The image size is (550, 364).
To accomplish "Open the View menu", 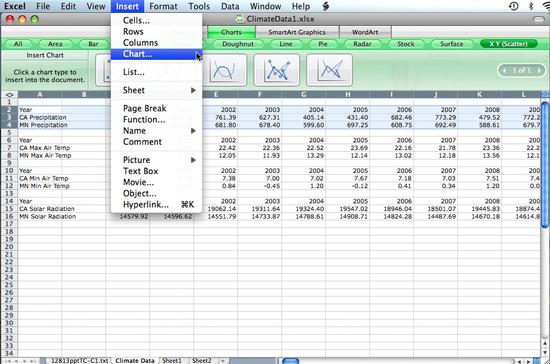I will [x=96, y=6].
